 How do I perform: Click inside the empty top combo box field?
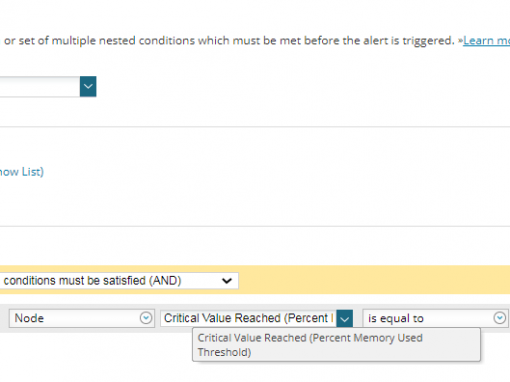coord(40,86)
